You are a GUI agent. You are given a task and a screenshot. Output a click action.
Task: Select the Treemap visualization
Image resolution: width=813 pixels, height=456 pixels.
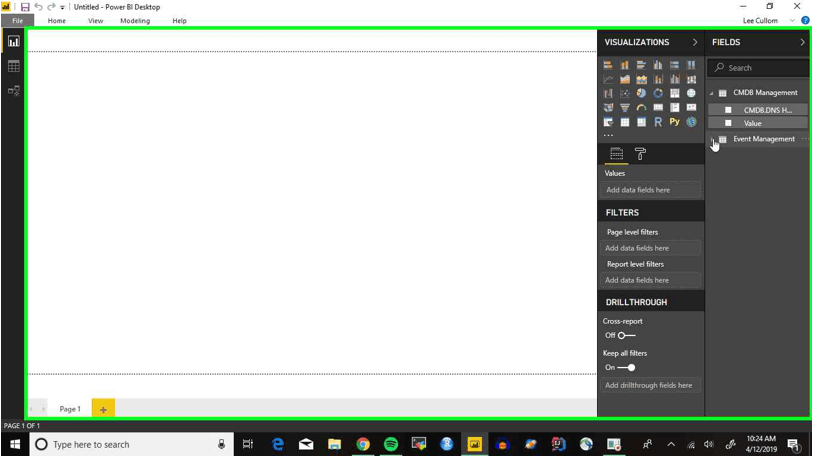(x=675, y=93)
